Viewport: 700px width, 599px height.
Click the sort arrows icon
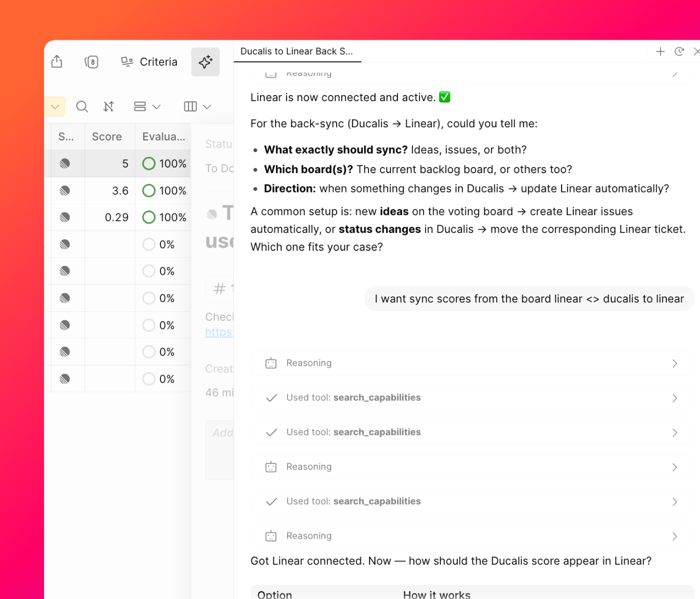coord(109,107)
